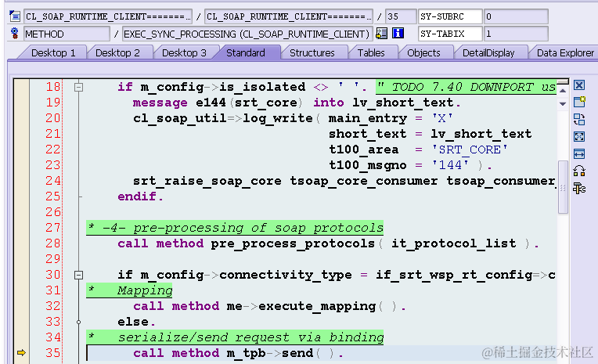Click the tool settings icon below the headphones
The image size is (598, 364).
[579, 189]
